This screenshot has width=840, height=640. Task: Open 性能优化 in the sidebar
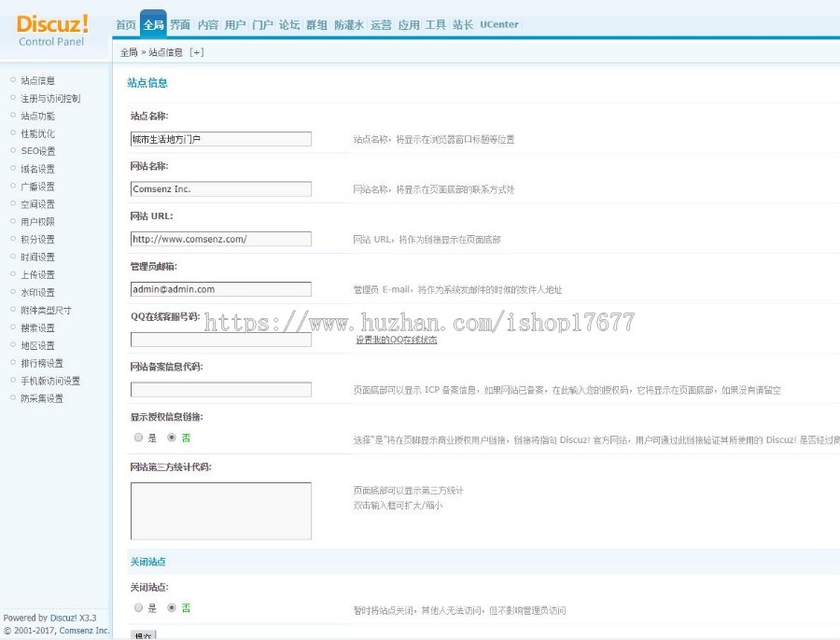click(x=37, y=133)
